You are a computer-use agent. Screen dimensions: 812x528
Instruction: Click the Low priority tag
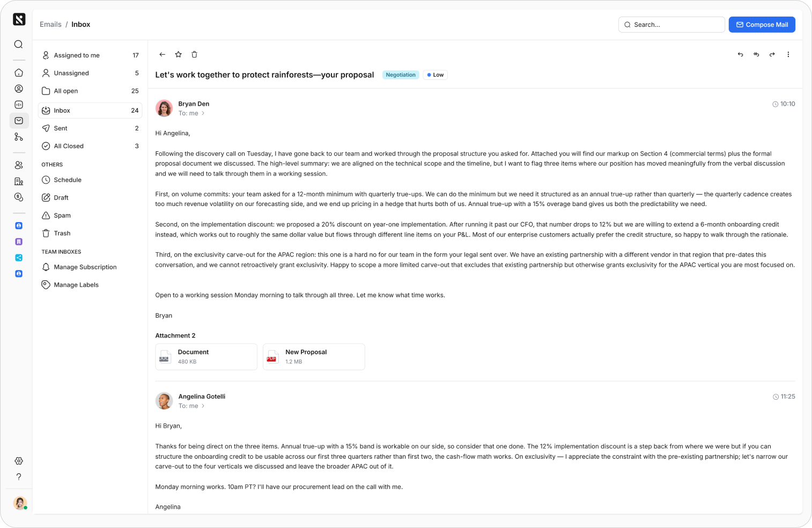tap(435, 75)
